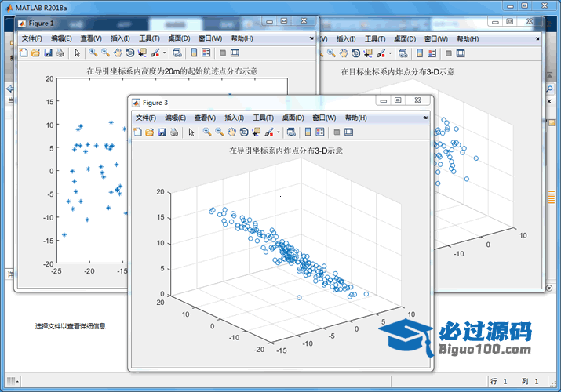This screenshot has height=392, width=561.
Task: Show plot tools in Figure 2 toolbar
Action: [461, 53]
